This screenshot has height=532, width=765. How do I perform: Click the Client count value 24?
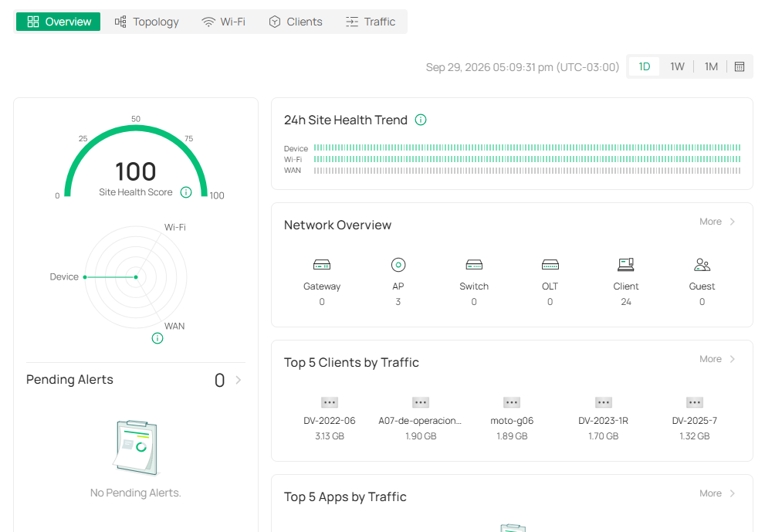(626, 302)
